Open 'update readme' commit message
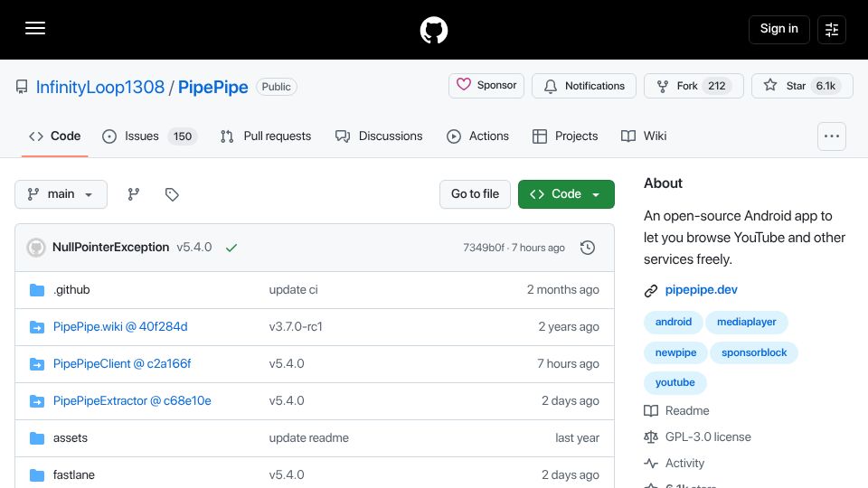This screenshot has height=488, width=868. [x=309, y=438]
